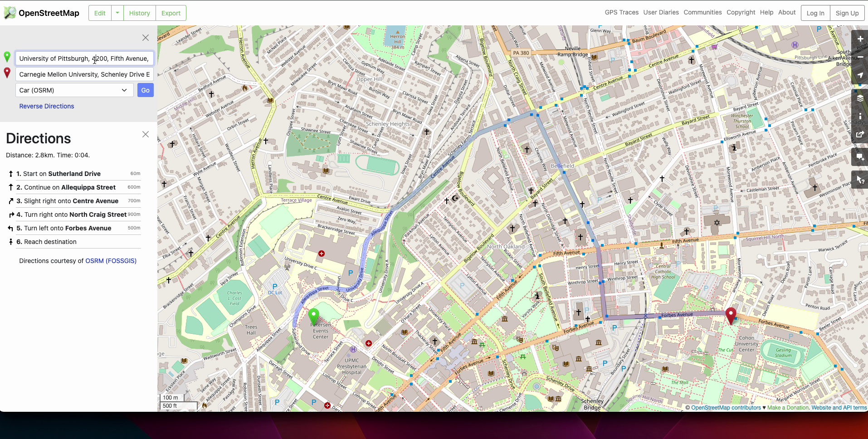Click the red destination marker on map
868x439 pixels.
(730, 315)
